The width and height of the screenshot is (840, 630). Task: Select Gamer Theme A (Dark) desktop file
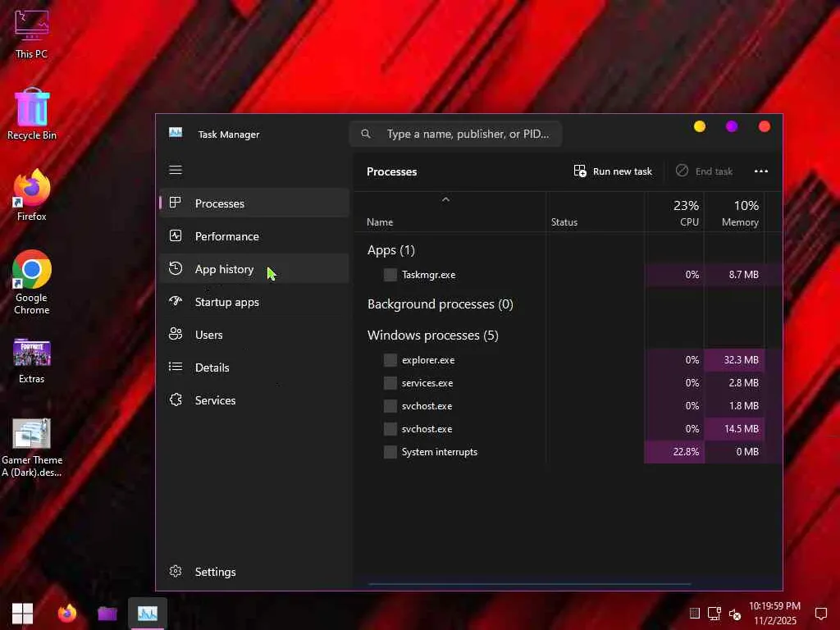[32, 448]
